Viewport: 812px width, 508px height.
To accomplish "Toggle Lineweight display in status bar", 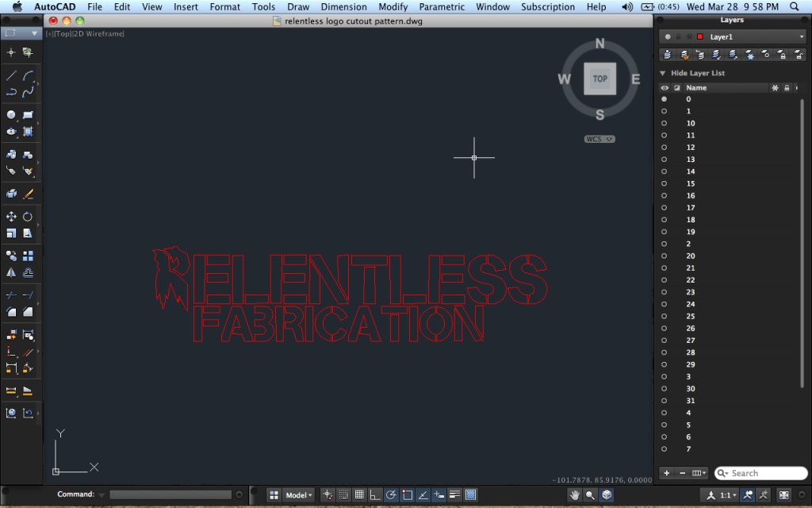I will point(454,495).
